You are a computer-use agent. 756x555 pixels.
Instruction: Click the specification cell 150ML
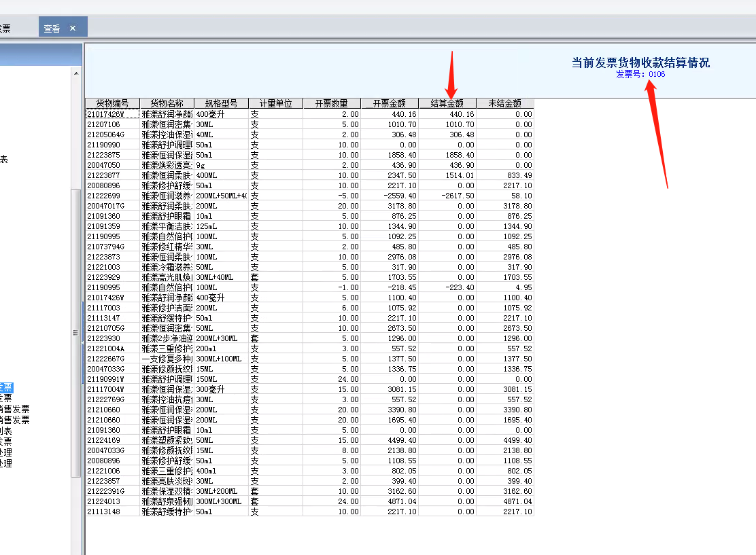[222, 379]
